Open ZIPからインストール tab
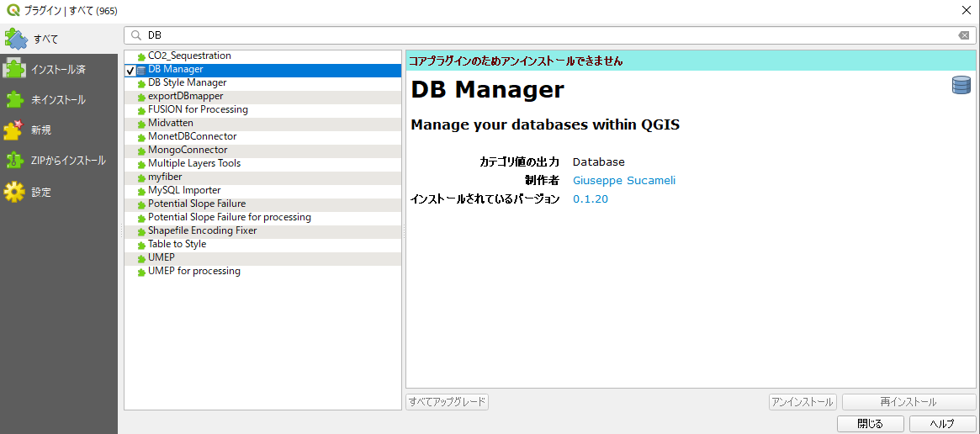Viewport: 980px width, 434px height. [68, 161]
